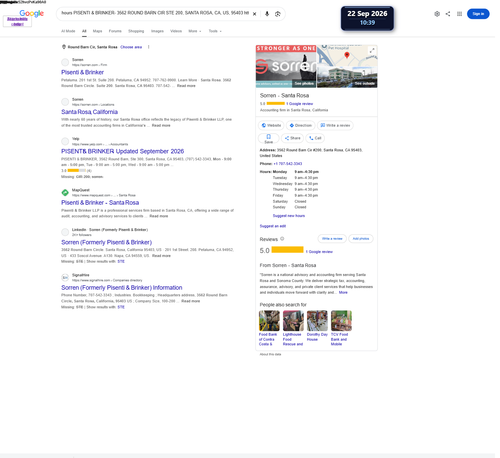Open the Shopping tab
This screenshot has width=500, height=458.
coord(137,31)
